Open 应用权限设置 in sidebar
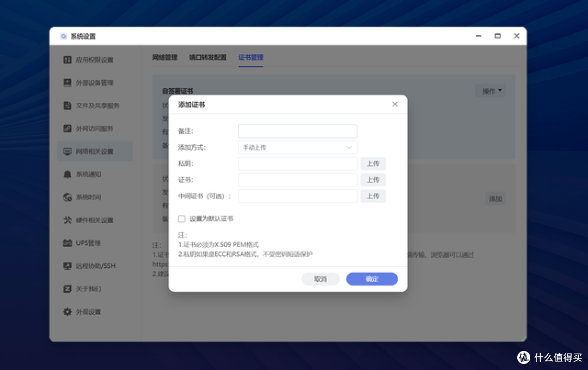Viewport: 588px width, 370px height. tap(95, 60)
